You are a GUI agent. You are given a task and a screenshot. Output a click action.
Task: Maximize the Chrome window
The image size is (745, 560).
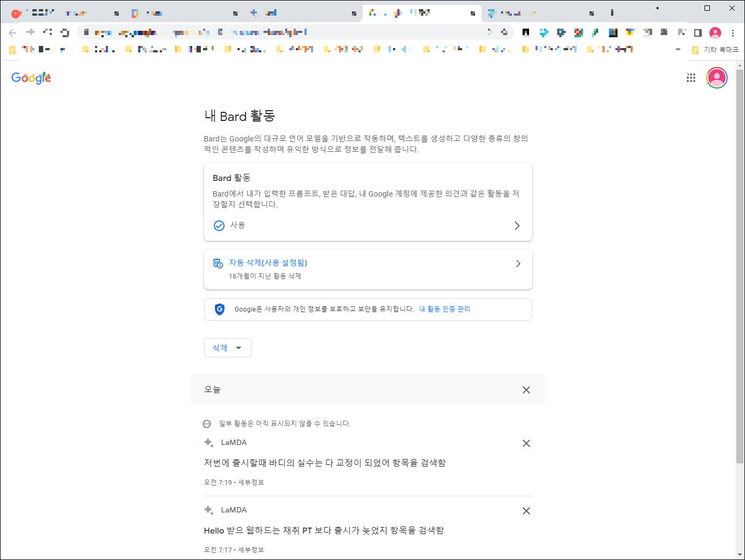[707, 8]
